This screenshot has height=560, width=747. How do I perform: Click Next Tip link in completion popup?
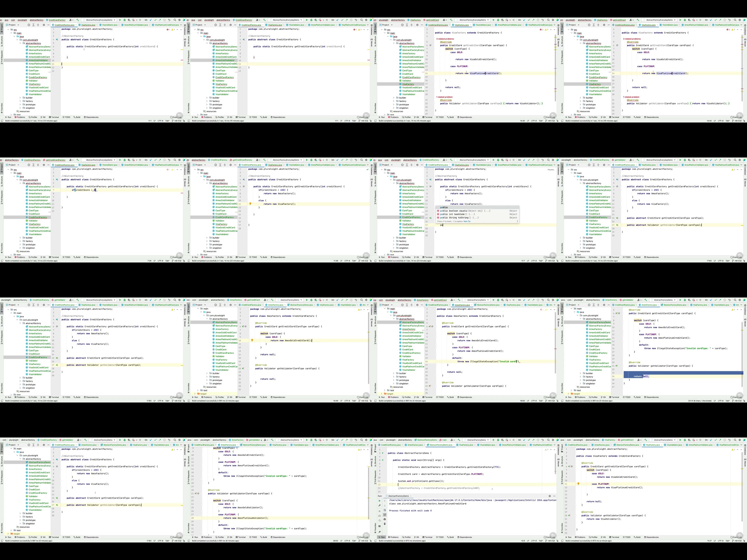[467, 221]
